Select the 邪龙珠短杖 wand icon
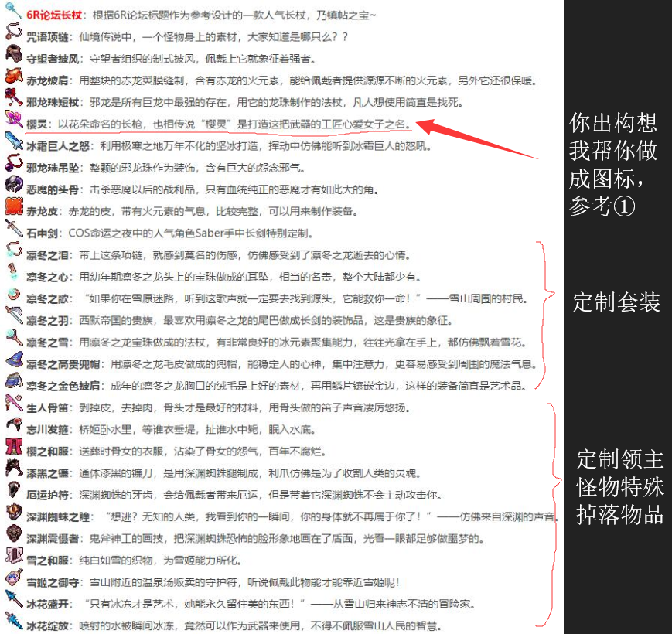Screen dimensions: 672x634 pos(14,97)
